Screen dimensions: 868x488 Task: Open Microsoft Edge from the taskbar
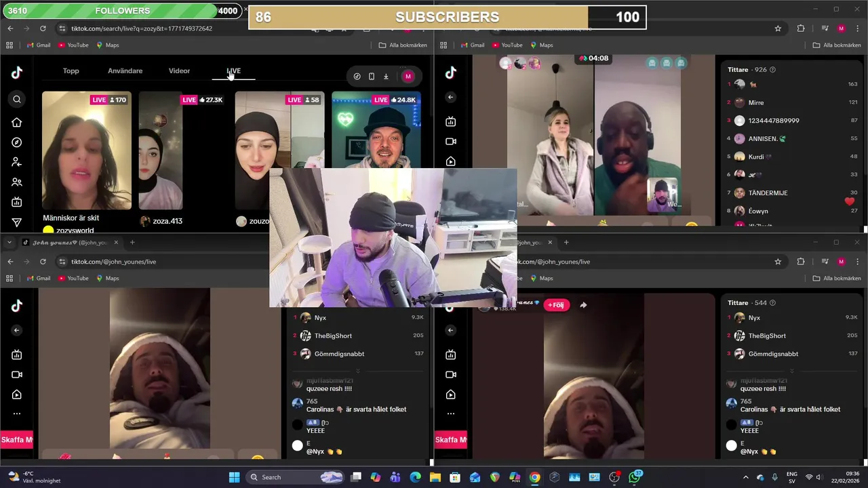(415, 477)
